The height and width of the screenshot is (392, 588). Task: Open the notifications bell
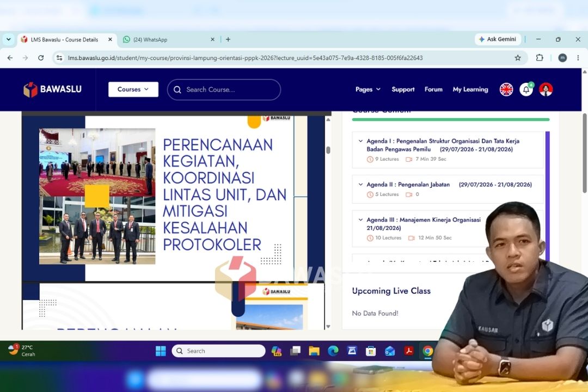(x=526, y=89)
